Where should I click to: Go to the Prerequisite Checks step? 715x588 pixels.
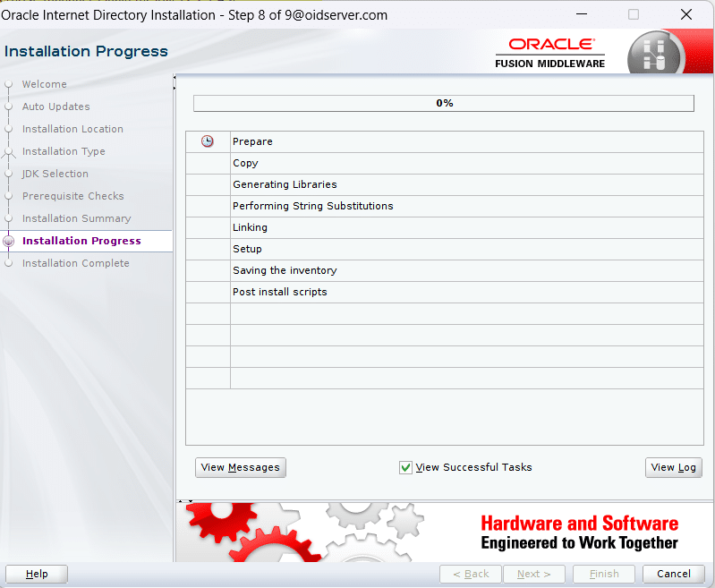click(72, 196)
